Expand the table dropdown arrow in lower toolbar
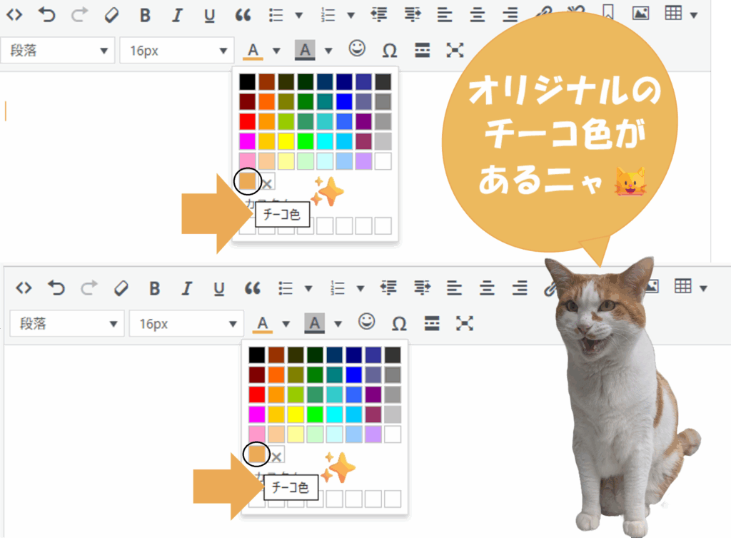The width and height of the screenshot is (731, 560). 704,288
